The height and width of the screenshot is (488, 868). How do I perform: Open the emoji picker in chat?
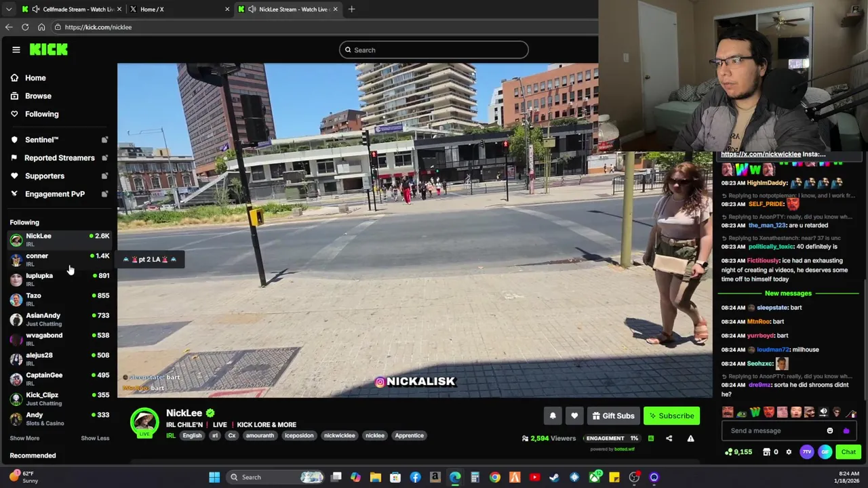pyautogui.click(x=830, y=431)
